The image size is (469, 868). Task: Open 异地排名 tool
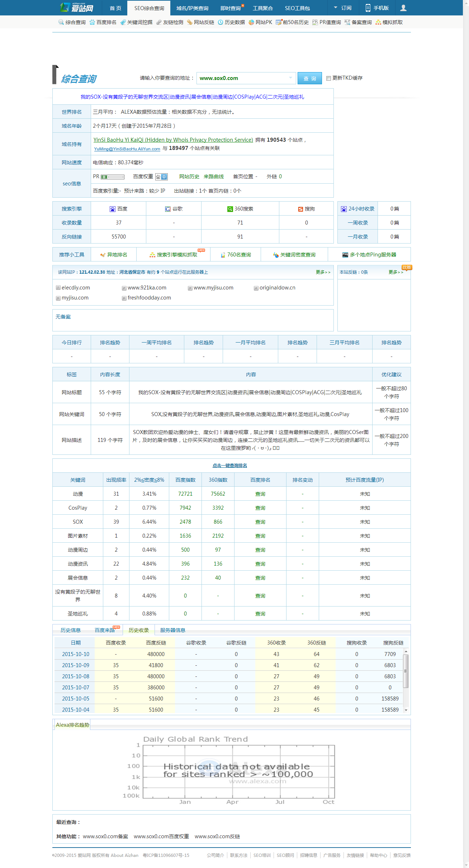[114, 255]
